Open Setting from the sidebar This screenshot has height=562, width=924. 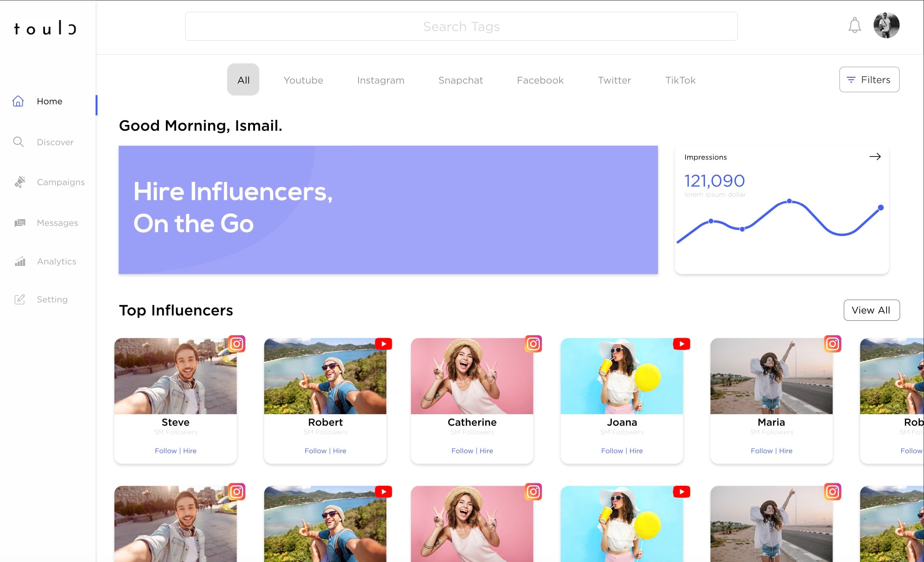(52, 299)
